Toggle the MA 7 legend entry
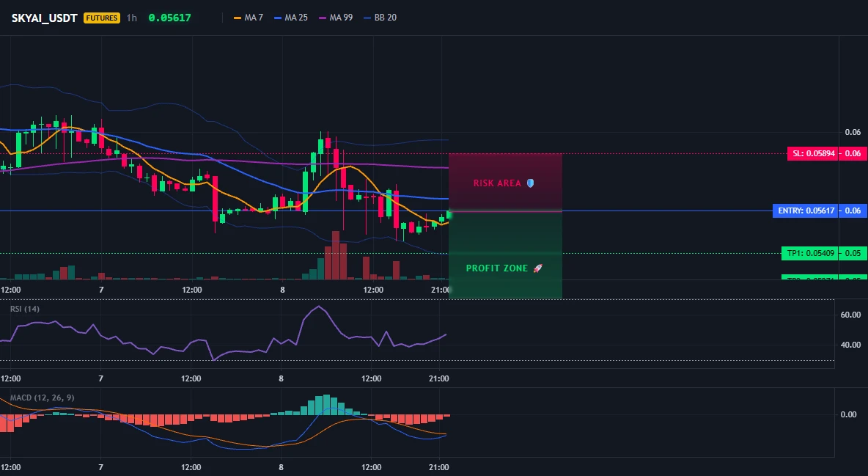 249,18
